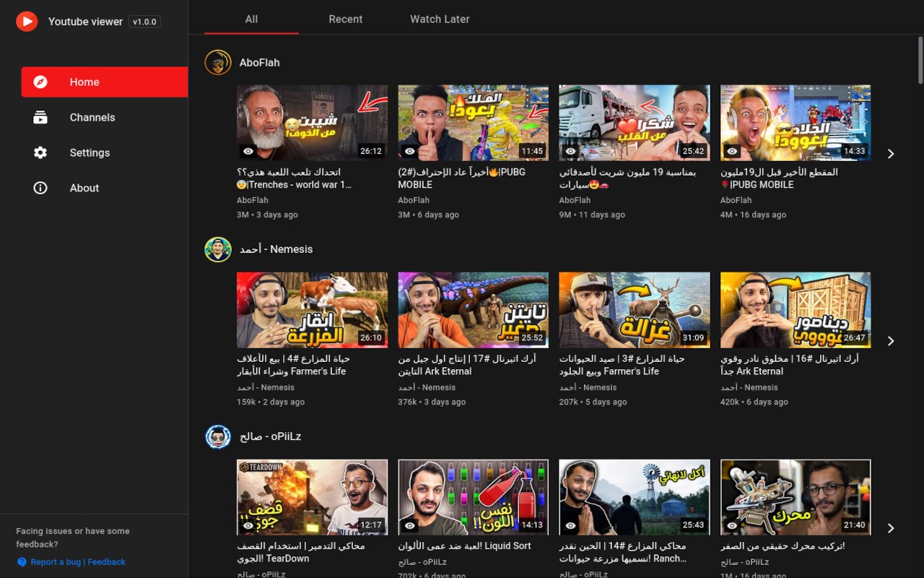Click the '207k • 5 days ago' text
Screen dimensions: 924x578
[x=593, y=402]
